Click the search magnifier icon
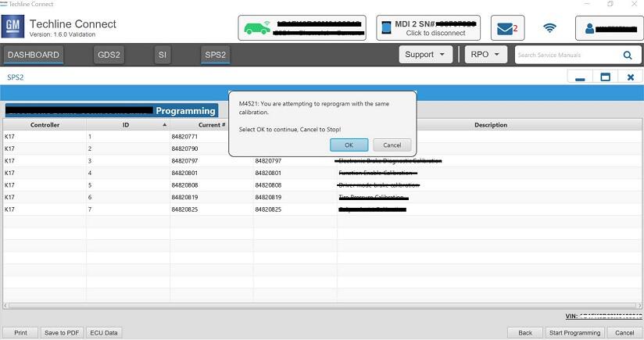 (x=628, y=55)
